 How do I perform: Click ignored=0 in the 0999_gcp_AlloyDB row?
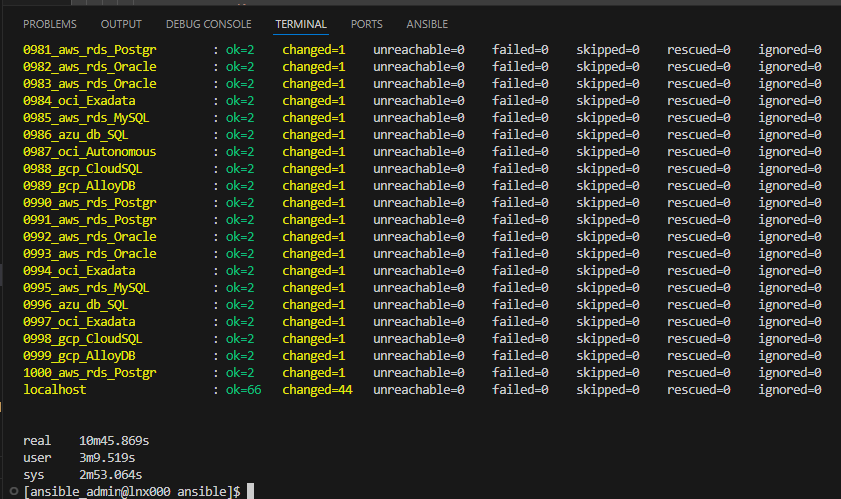click(x=790, y=356)
